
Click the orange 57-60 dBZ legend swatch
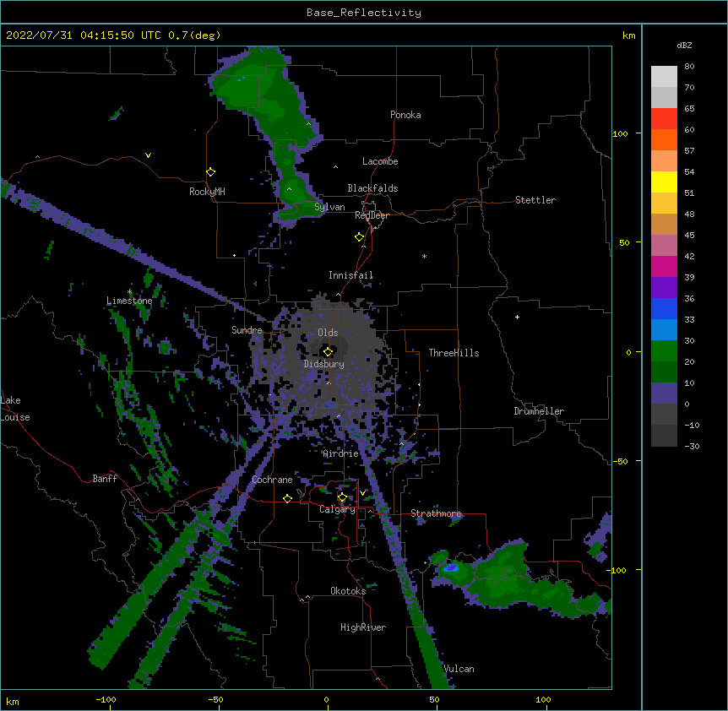pyautogui.click(x=664, y=139)
